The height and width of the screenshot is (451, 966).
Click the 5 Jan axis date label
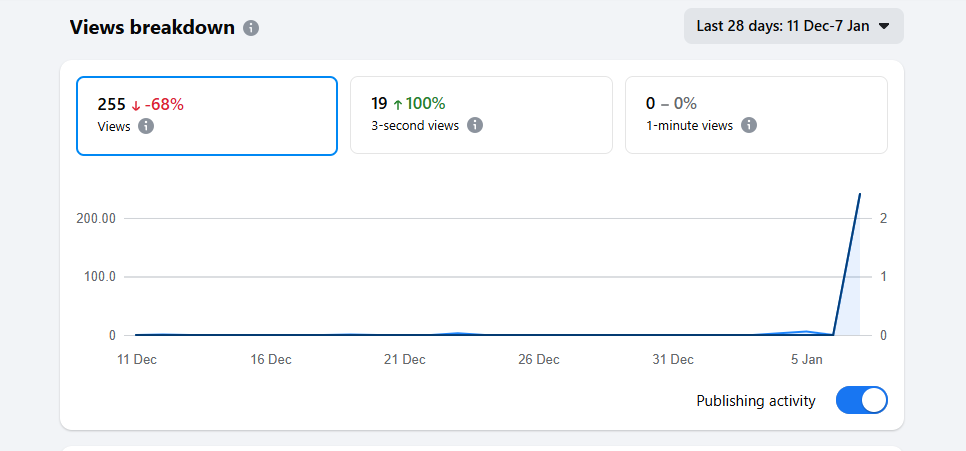click(807, 360)
